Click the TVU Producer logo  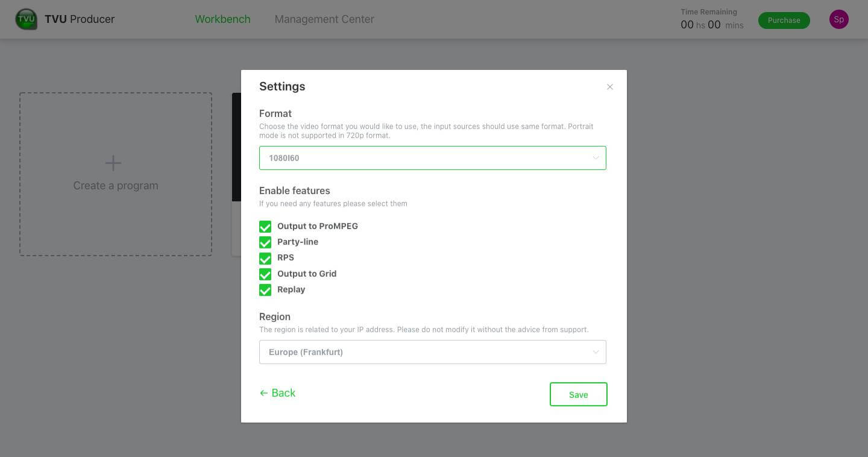(27, 19)
